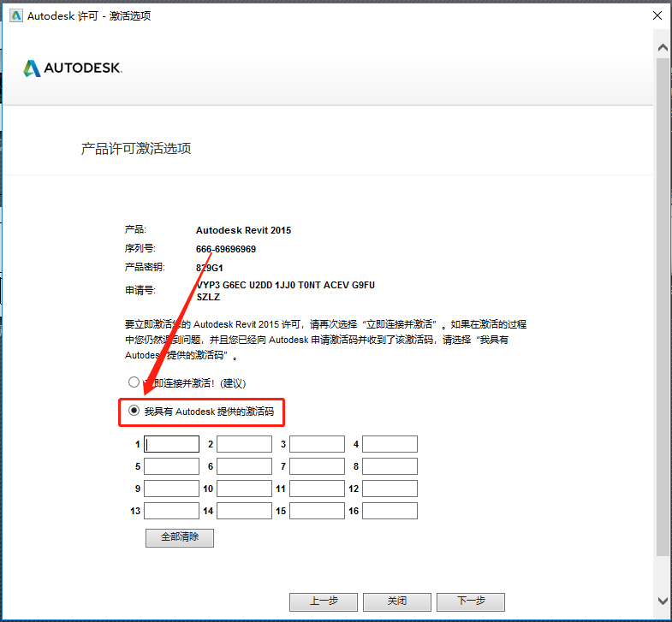Click the scrollbar down arrow

(663, 601)
